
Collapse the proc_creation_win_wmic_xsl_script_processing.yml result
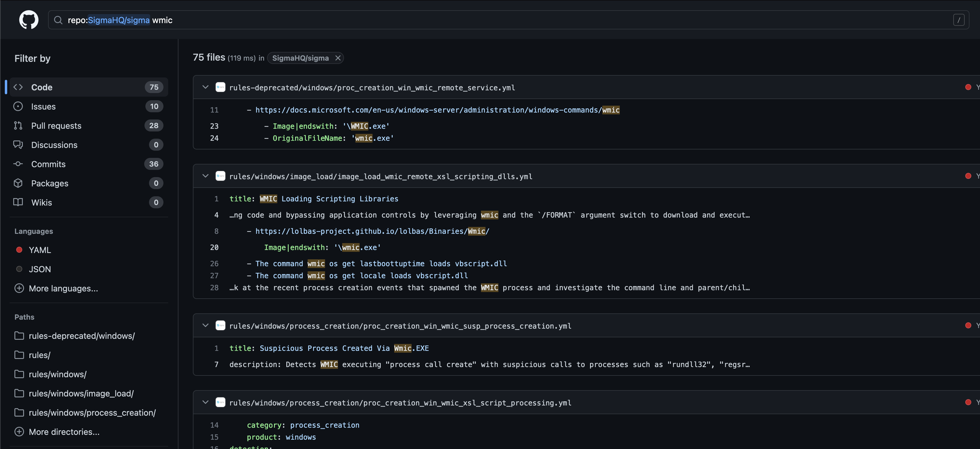tap(205, 402)
